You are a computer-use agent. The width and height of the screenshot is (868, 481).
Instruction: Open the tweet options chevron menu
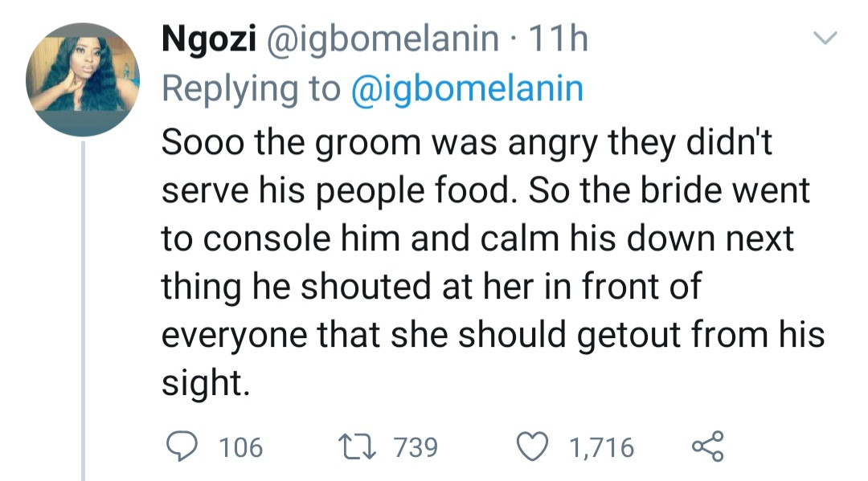coord(825,39)
